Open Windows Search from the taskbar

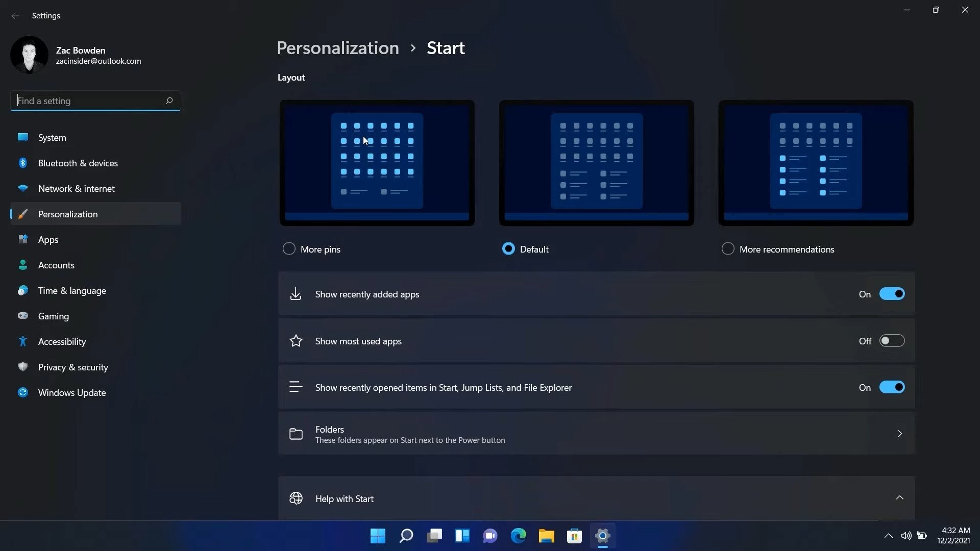click(x=406, y=536)
